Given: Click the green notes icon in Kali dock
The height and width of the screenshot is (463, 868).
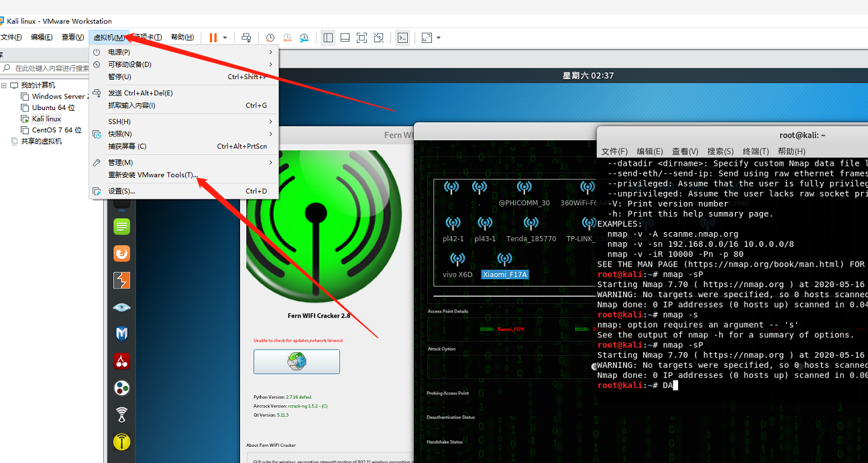Looking at the screenshot, I should pyautogui.click(x=121, y=227).
